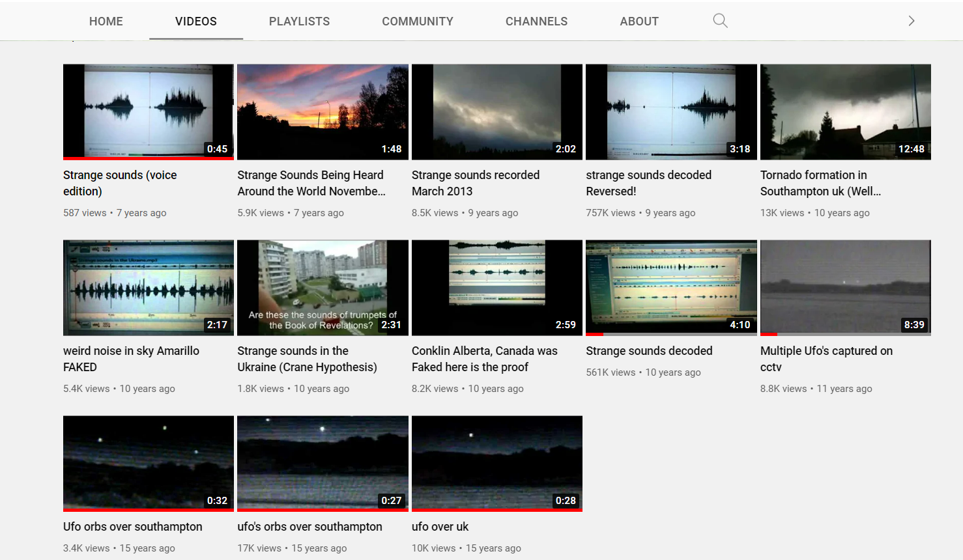
Task: Open the Playlists tab
Action: pyautogui.click(x=299, y=21)
